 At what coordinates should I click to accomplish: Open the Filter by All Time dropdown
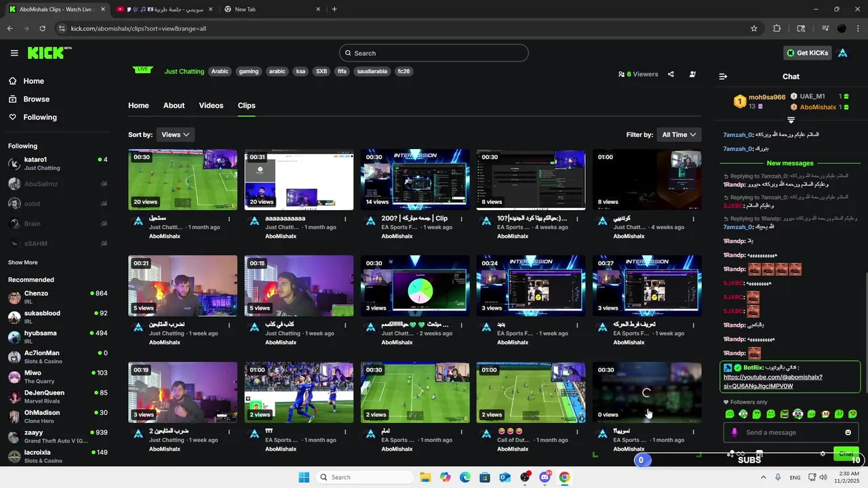[x=679, y=134]
